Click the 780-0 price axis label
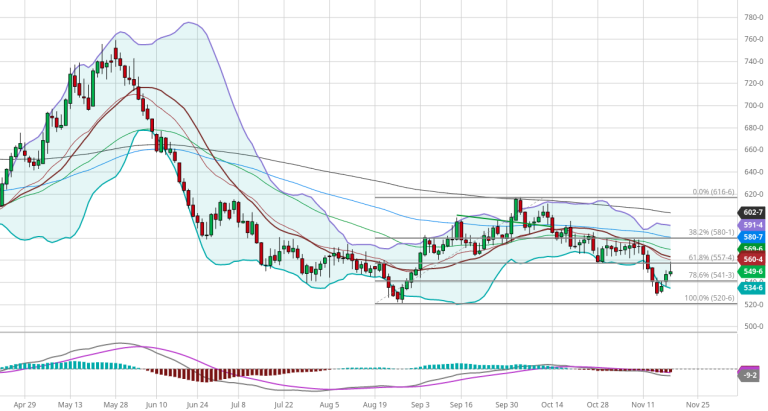Screen dimensions: 768x411 click(x=754, y=17)
